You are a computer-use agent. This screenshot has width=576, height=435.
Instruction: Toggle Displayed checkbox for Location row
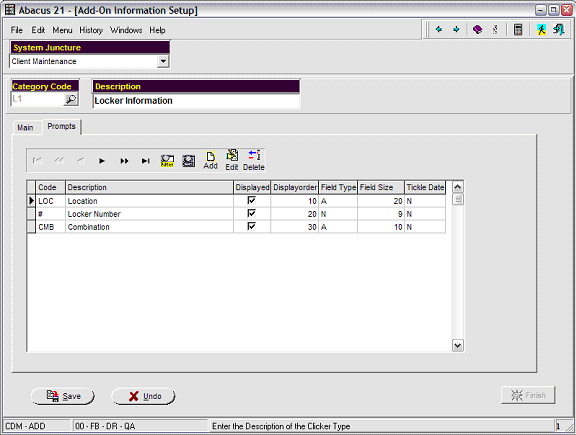(252, 201)
